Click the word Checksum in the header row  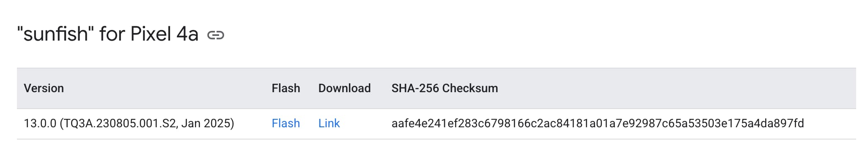pos(470,88)
